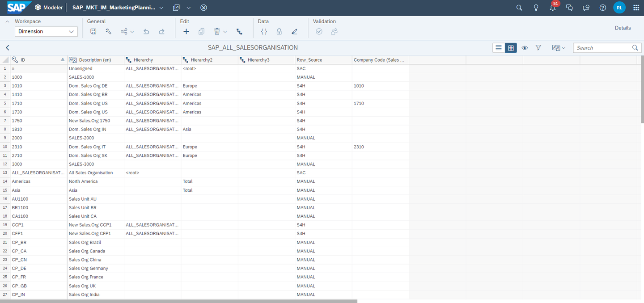Open the Modeler navigation menu
644x303 pixels.
tap(49, 8)
